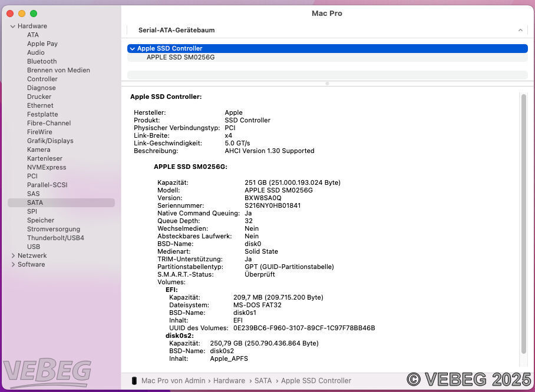Select Parallel-SCSI in the sidebar

[47, 185]
